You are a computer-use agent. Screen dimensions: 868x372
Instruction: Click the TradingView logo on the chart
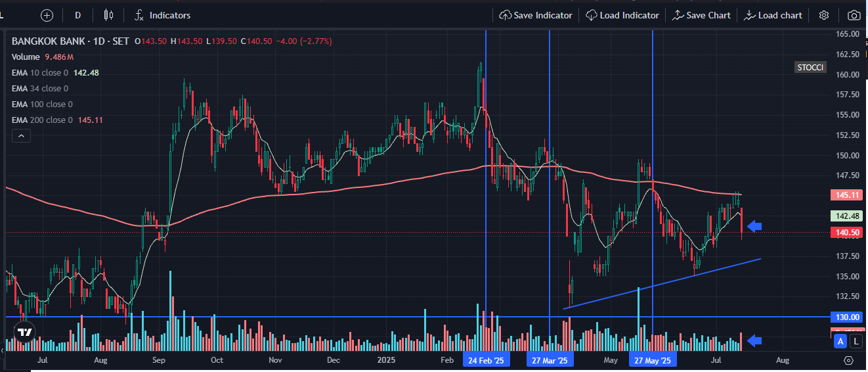pyautogui.click(x=25, y=333)
